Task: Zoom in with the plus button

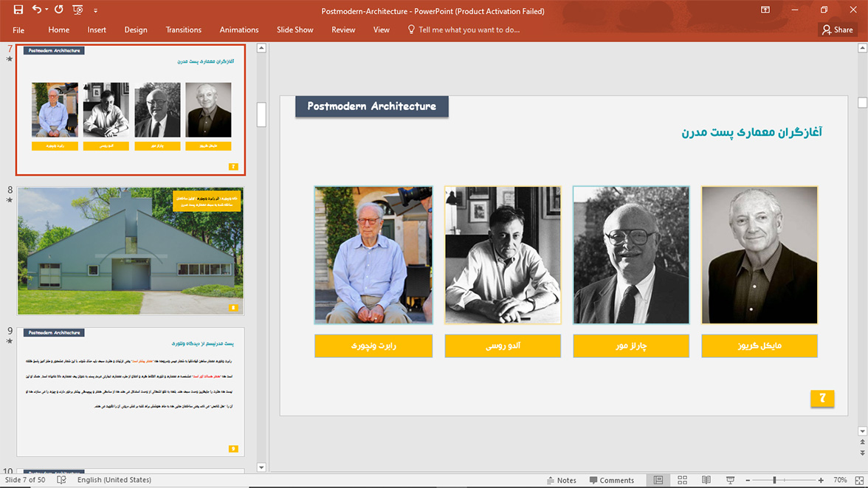Action: [x=821, y=480]
